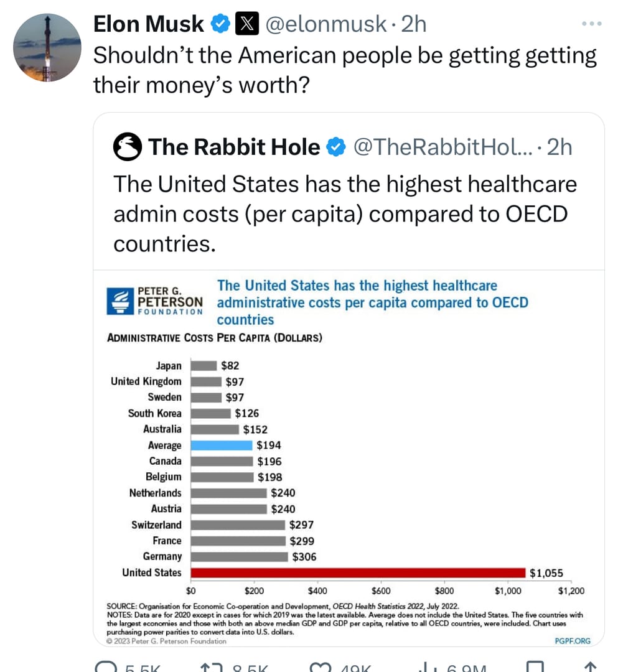Click the Elon Musk display name
The width and height of the screenshot is (618, 672).
[x=148, y=24]
